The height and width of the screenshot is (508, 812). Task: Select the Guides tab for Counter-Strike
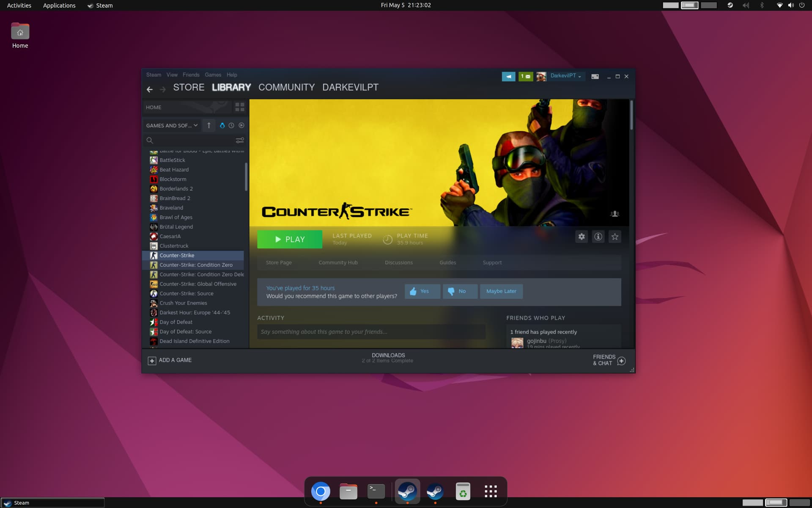447,262
